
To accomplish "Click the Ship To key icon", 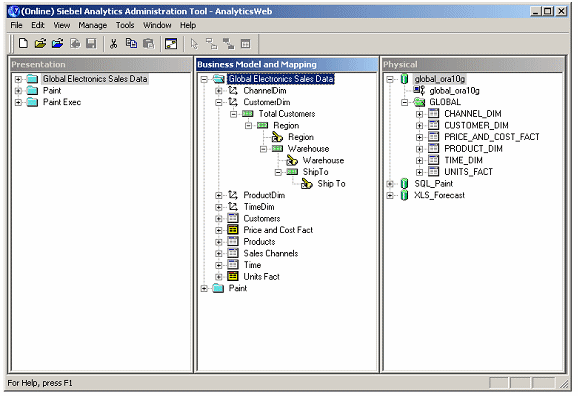I will click(307, 184).
